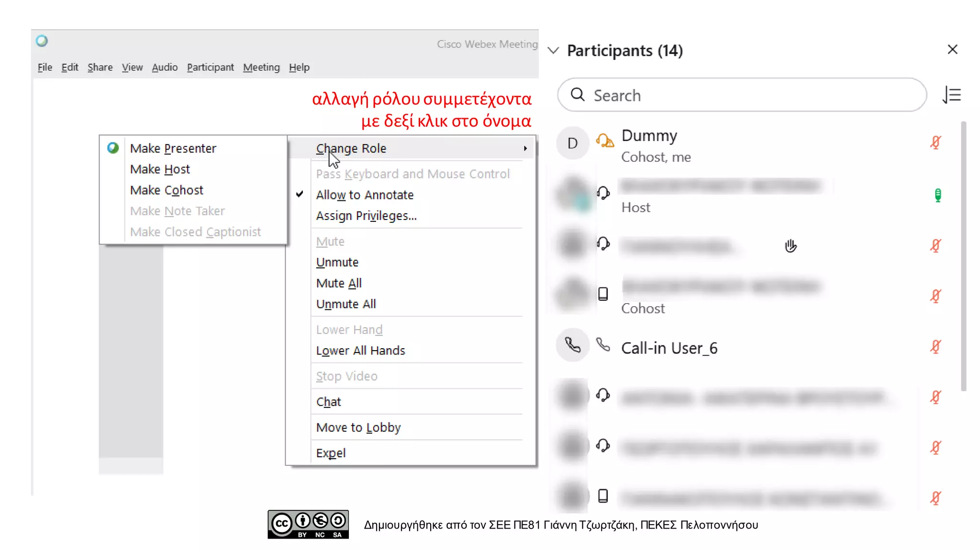
Task: Click the Dummy participant's D avatar
Action: click(x=572, y=143)
